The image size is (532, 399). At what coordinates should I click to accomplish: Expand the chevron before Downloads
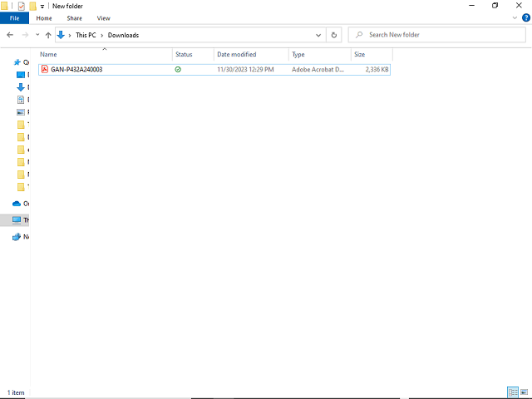tap(101, 35)
